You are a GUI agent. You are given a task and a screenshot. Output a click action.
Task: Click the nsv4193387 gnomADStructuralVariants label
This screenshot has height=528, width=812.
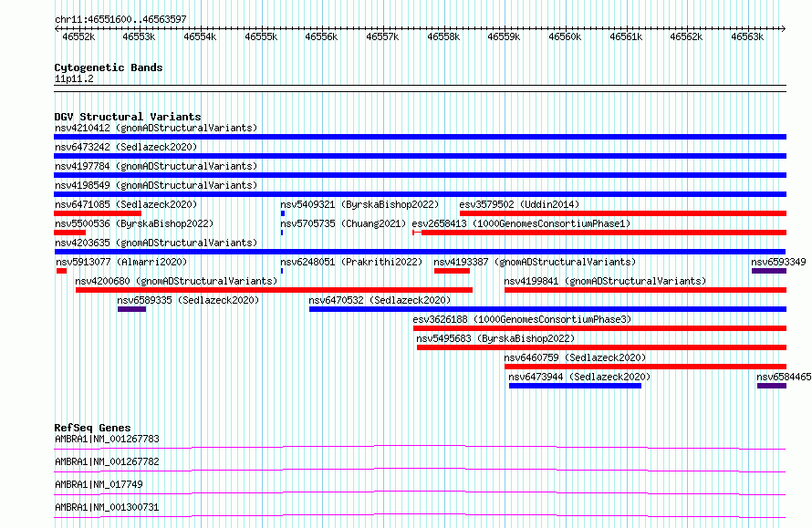(x=535, y=262)
